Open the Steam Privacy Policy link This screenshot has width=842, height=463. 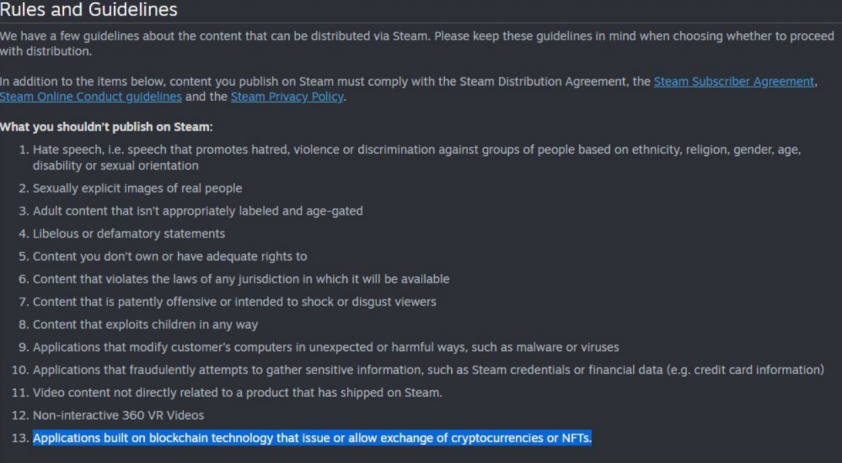pos(287,97)
